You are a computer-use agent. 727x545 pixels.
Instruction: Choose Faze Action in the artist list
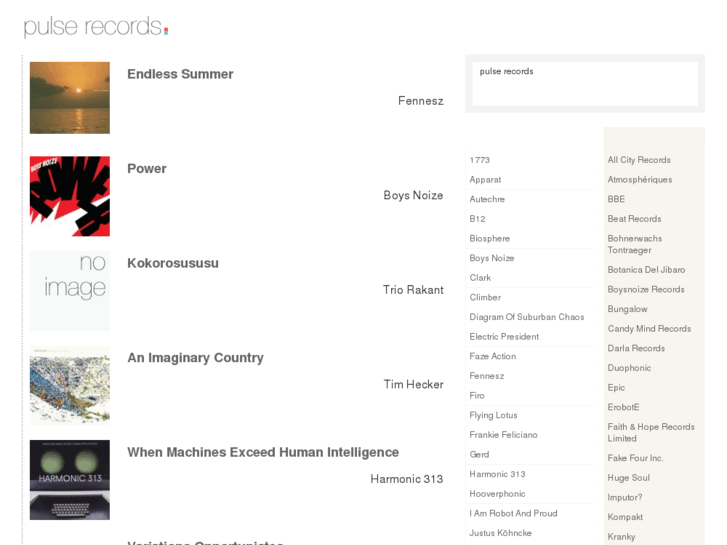(x=492, y=357)
